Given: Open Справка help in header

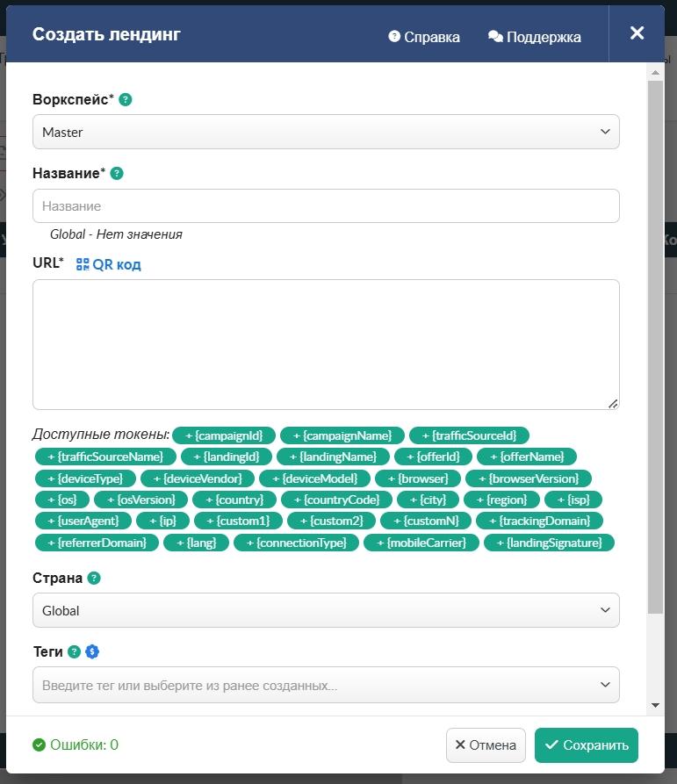Looking at the screenshot, I should point(424,37).
